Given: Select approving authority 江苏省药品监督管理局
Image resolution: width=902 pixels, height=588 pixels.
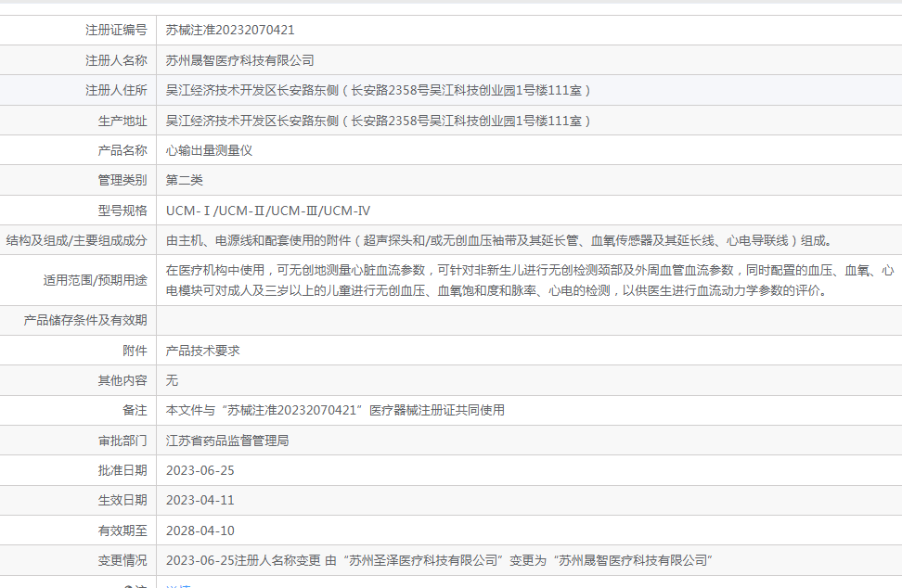Looking at the screenshot, I should 227,441.
